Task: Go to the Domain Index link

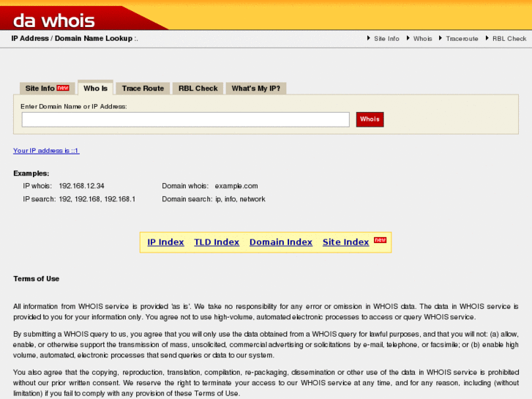Action: [x=281, y=242]
